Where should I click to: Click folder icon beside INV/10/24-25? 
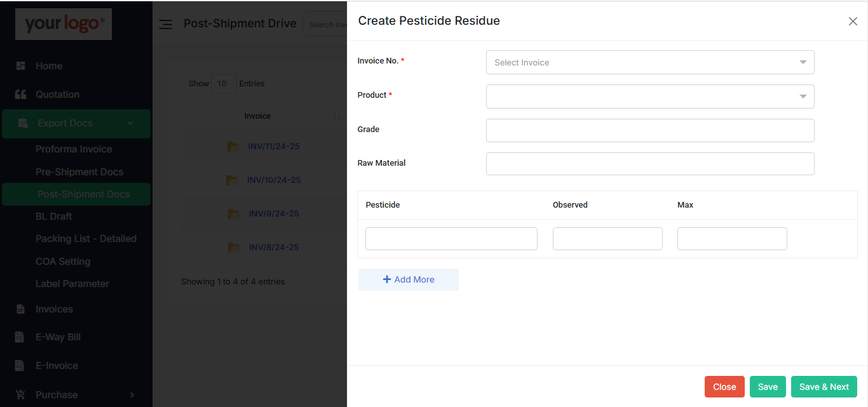(x=233, y=180)
